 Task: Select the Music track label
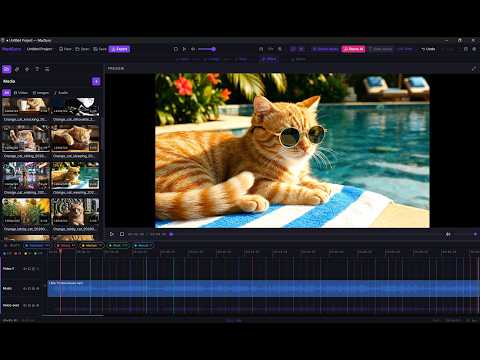pyautogui.click(x=7, y=288)
